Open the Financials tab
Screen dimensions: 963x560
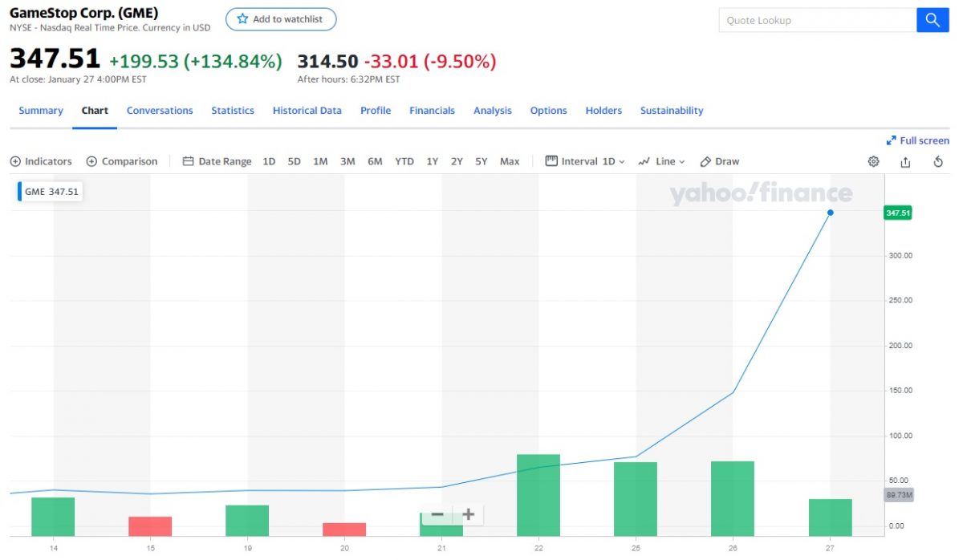(x=432, y=111)
